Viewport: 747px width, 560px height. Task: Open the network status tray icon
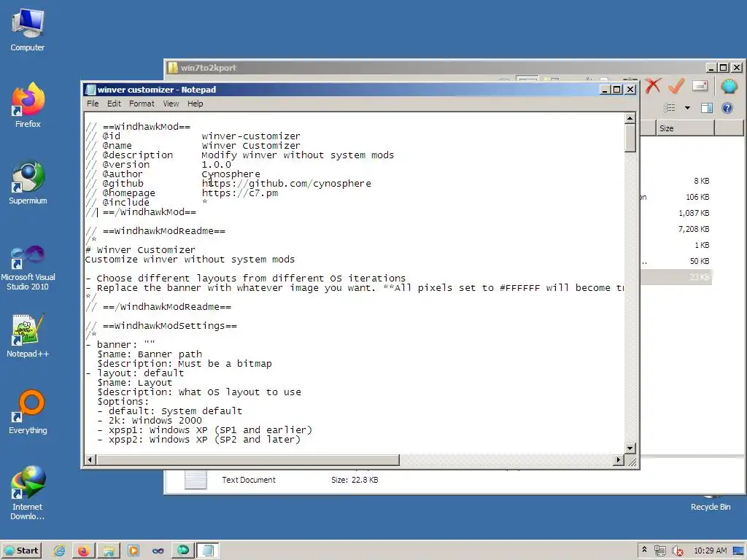[x=659, y=551]
